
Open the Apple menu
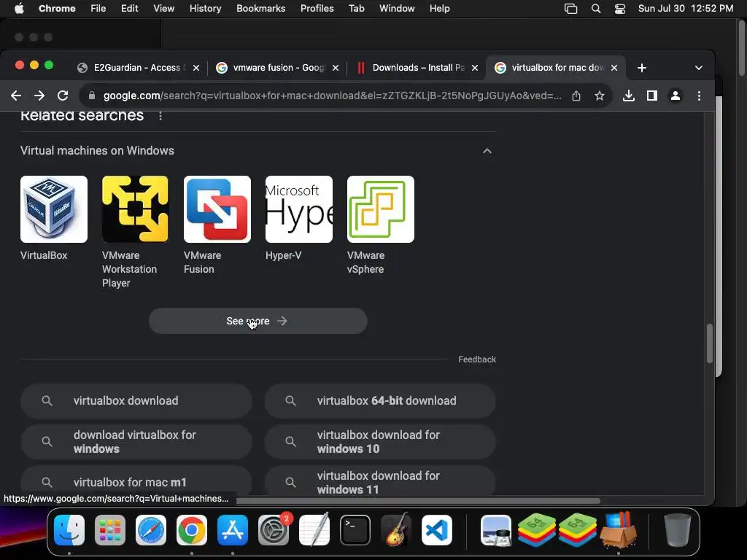click(19, 9)
